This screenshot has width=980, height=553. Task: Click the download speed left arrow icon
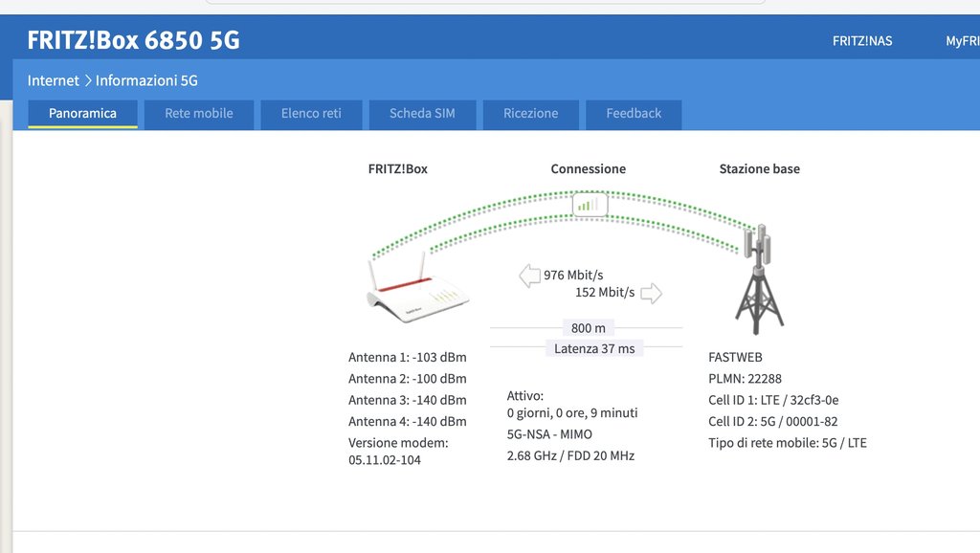pos(529,276)
